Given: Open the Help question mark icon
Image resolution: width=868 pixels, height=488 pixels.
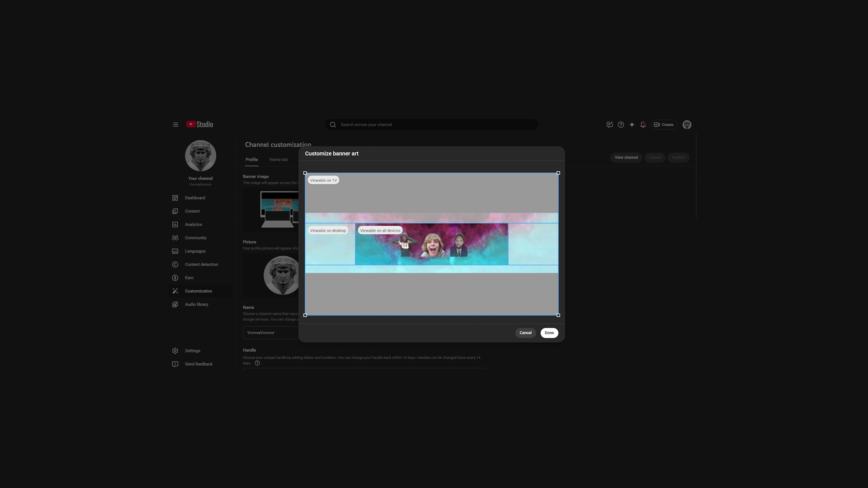Looking at the screenshot, I should (x=620, y=125).
